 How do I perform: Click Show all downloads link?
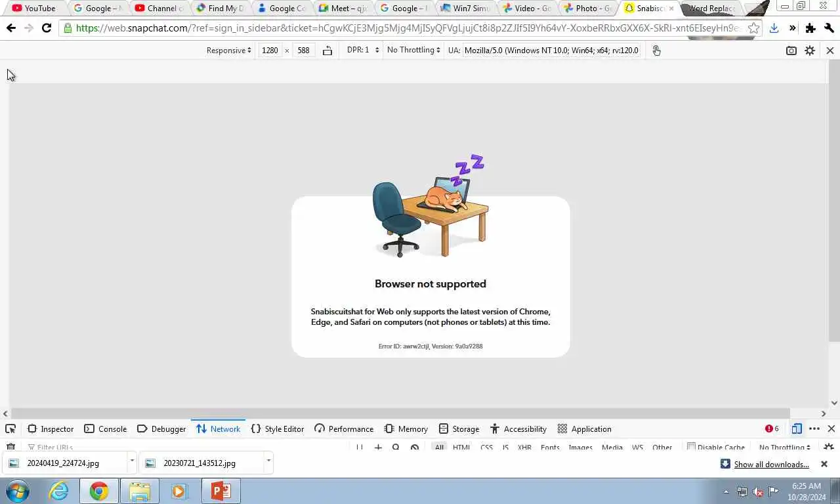tap(771, 464)
